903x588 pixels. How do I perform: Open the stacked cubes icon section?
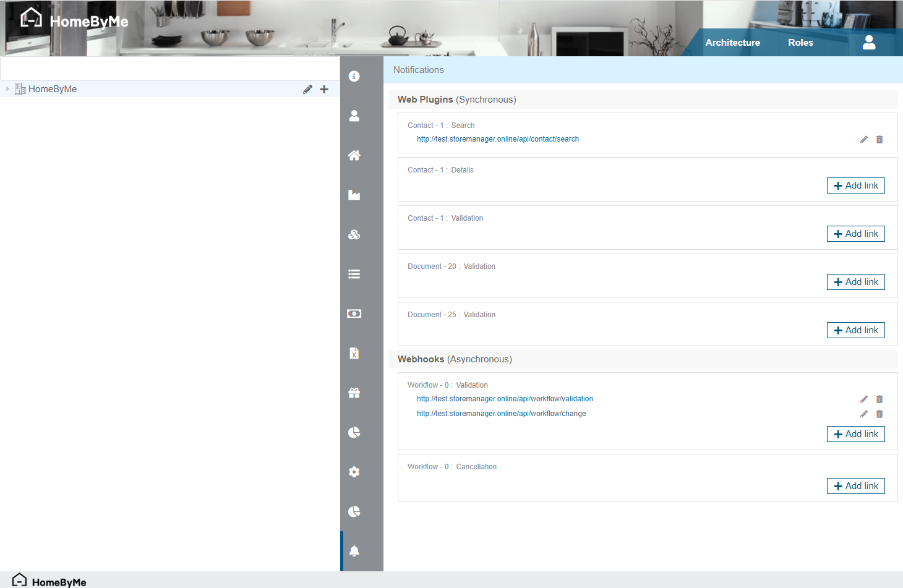354,234
